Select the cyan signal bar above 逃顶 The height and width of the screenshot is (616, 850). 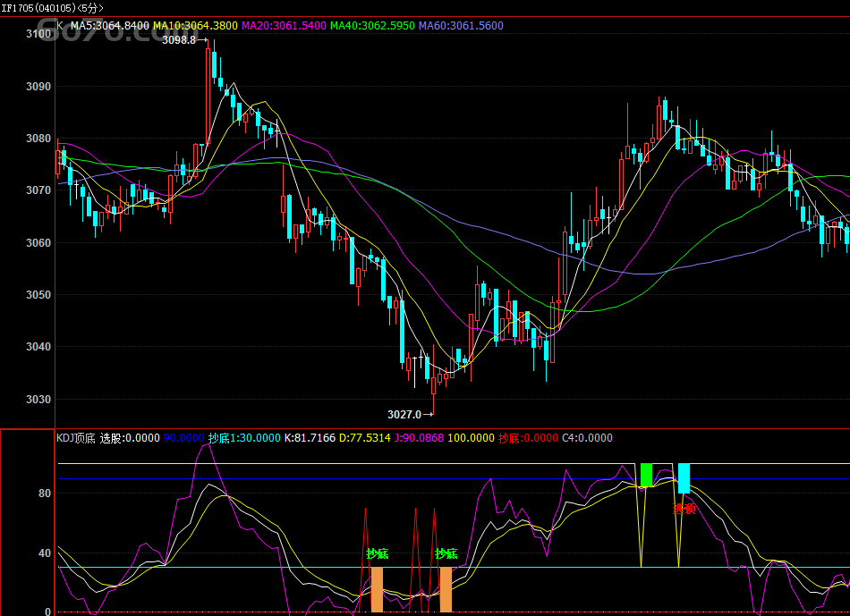(684, 478)
